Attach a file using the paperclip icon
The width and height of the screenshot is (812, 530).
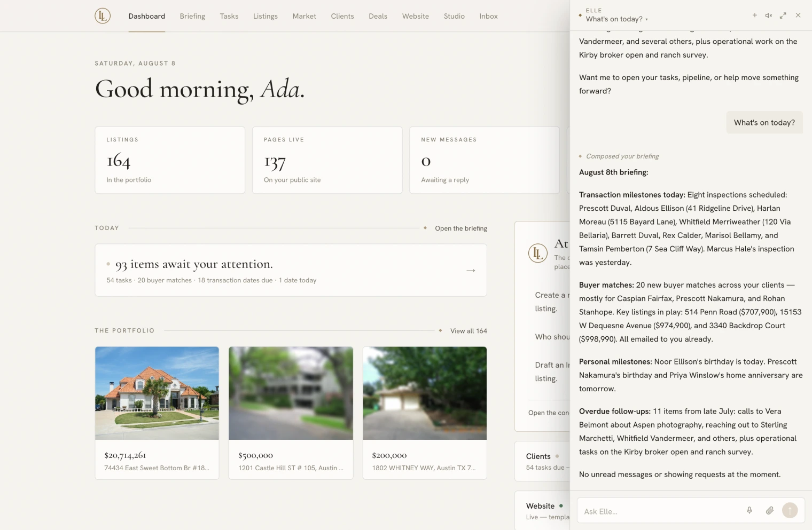(x=770, y=511)
